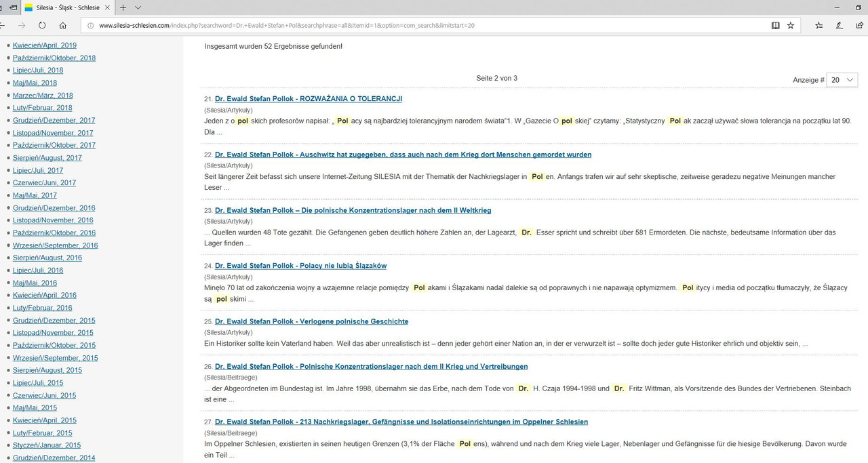Open archive Marzec/März, 2018

pyautogui.click(x=43, y=96)
